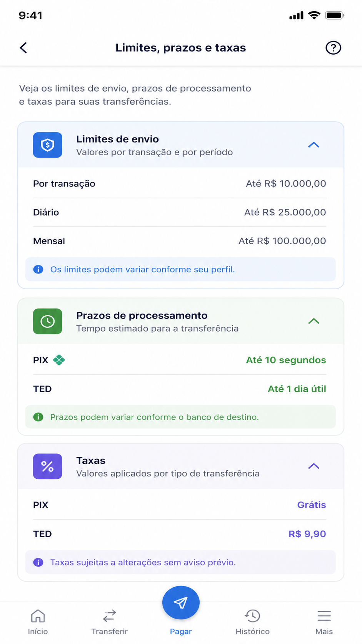Go back using the header arrow
This screenshot has width=362, height=644.
pyautogui.click(x=23, y=48)
